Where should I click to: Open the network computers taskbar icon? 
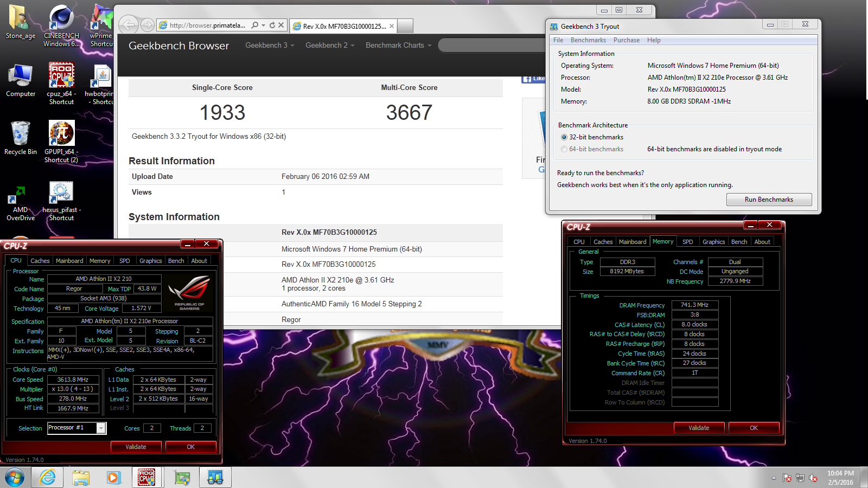215,478
